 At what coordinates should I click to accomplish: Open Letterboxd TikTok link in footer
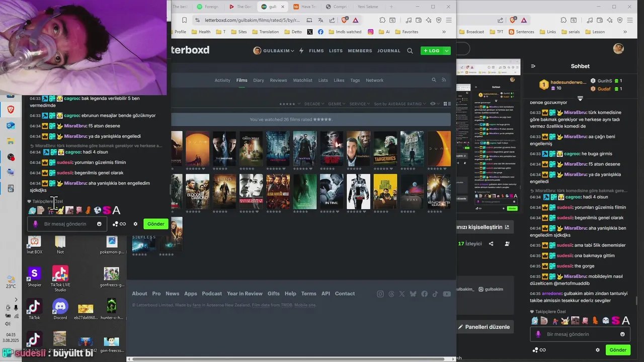tap(435, 294)
